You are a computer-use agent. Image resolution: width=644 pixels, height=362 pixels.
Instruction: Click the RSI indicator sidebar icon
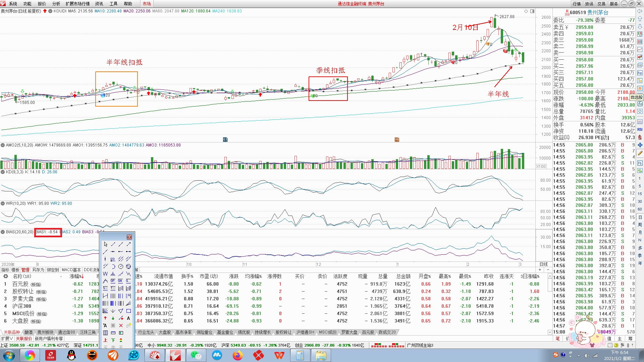coord(640,130)
